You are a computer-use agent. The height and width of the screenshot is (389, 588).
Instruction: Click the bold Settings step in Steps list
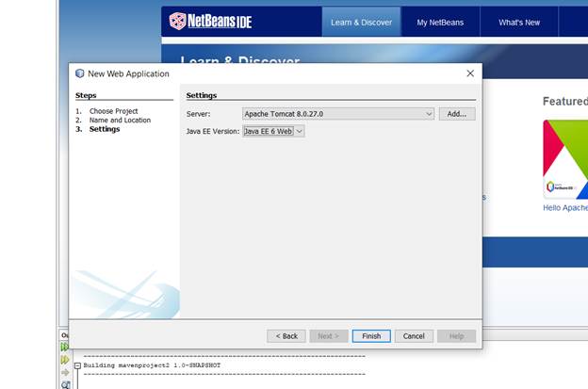pyautogui.click(x=105, y=129)
